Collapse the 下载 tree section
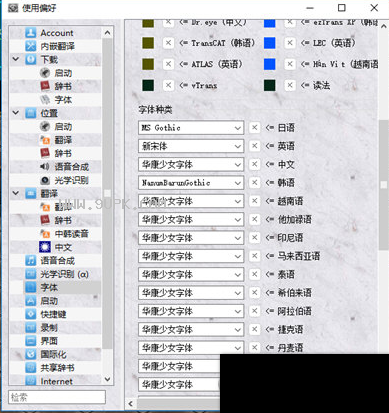The height and width of the screenshot is (413, 389). coord(16,59)
